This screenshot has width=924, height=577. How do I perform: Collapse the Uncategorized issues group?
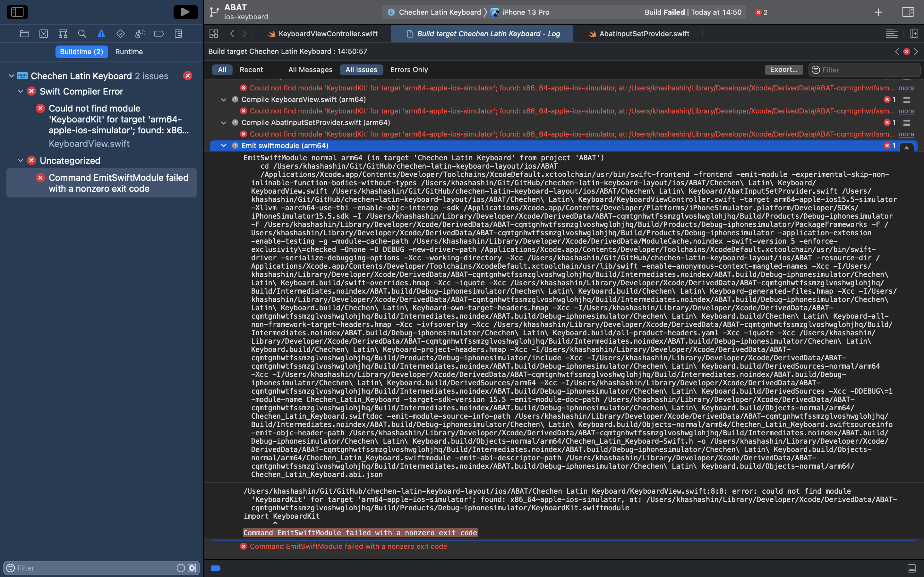21,161
